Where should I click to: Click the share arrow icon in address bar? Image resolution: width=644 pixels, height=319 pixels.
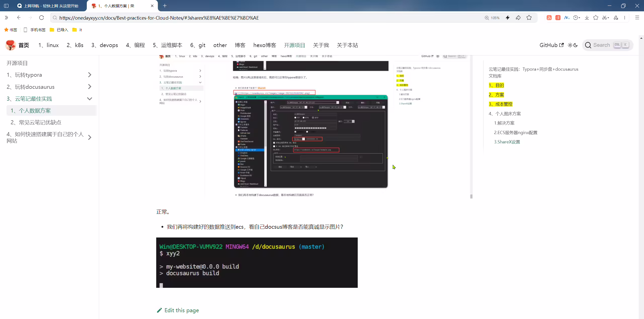(x=518, y=18)
